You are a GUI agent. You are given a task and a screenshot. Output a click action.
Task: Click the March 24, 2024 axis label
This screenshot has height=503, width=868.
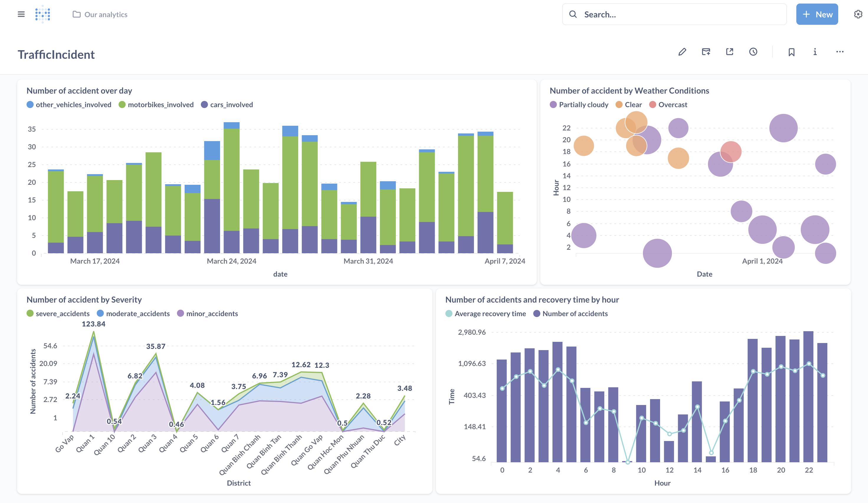[x=232, y=261]
